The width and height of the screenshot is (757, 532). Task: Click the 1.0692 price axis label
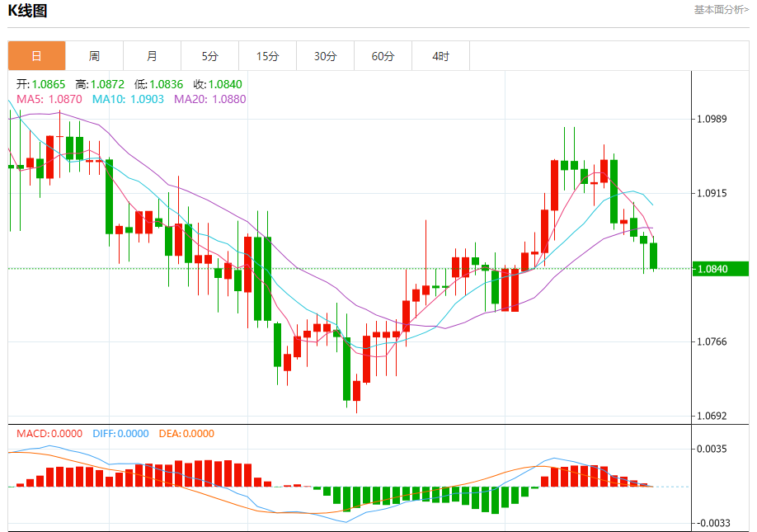(x=712, y=416)
